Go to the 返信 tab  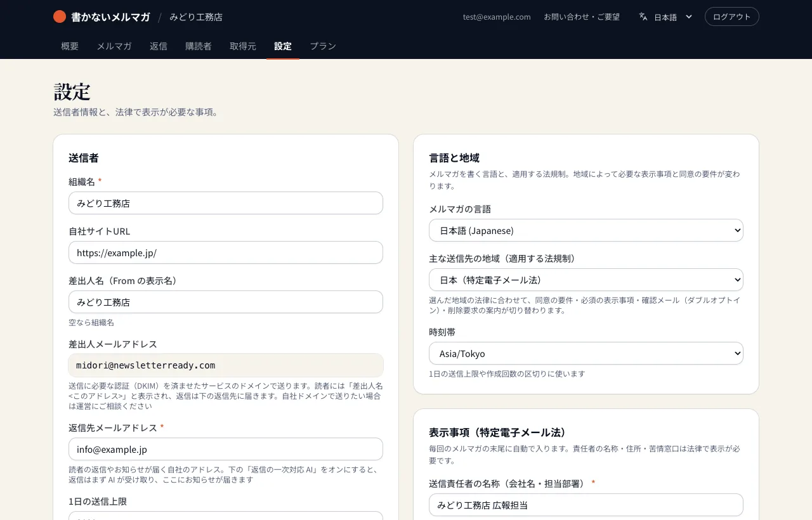159,46
